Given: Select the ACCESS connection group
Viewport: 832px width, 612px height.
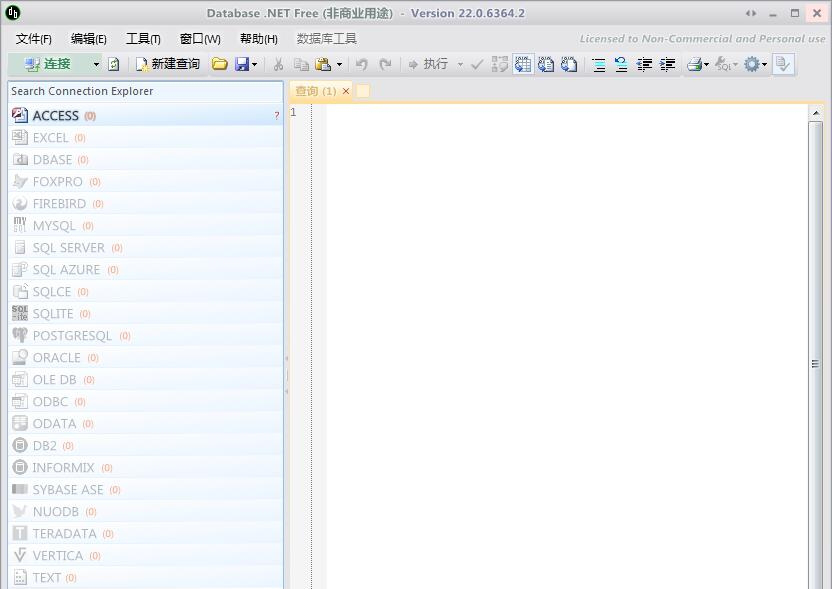Looking at the screenshot, I should click(x=145, y=115).
